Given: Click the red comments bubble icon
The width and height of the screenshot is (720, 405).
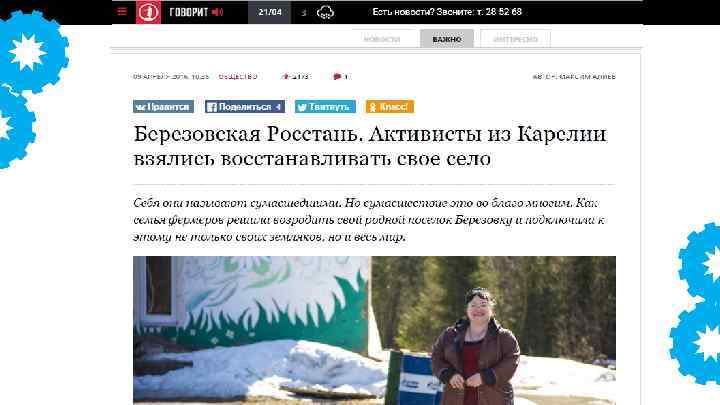Looking at the screenshot, I should pos(338,77).
